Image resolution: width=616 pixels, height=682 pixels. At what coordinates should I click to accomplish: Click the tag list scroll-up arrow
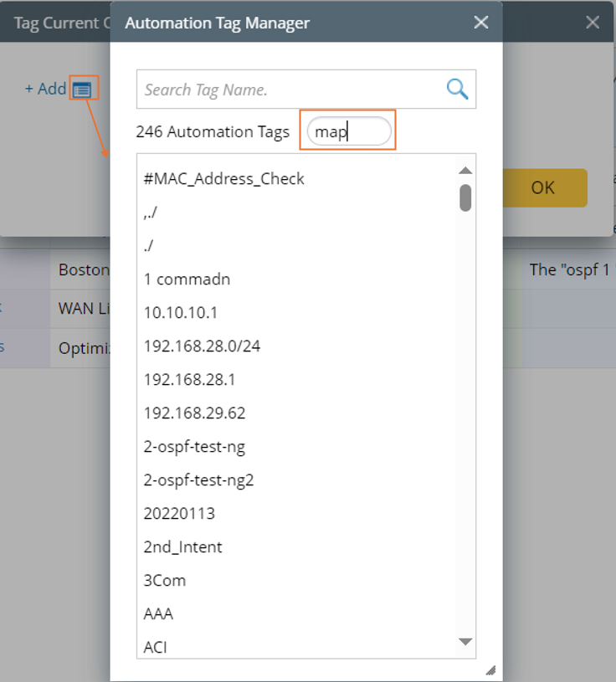pyautogui.click(x=466, y=171)
